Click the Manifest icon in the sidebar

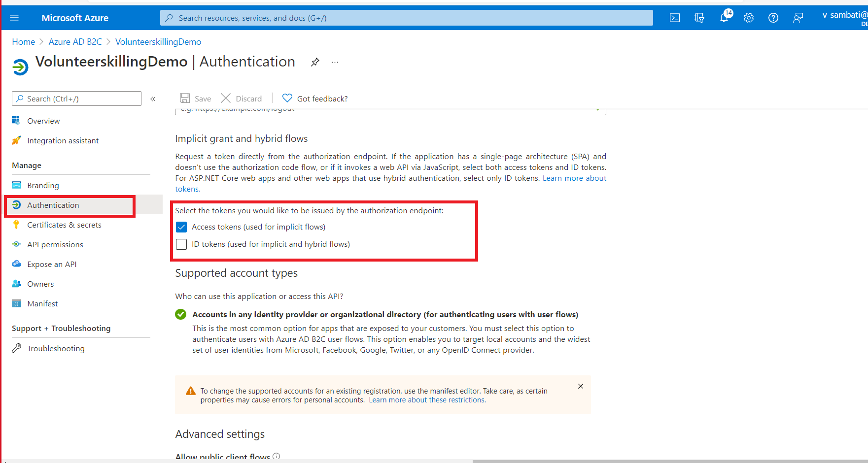16,303
